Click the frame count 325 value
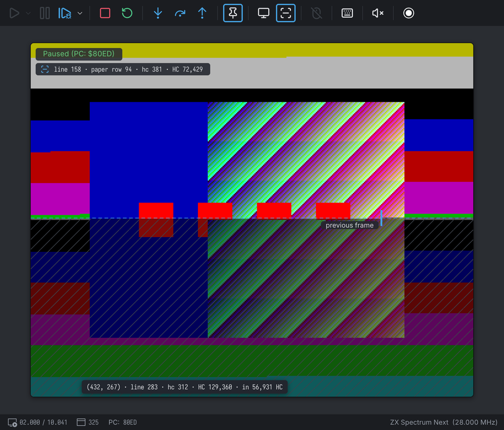 [x=93, y=422]
